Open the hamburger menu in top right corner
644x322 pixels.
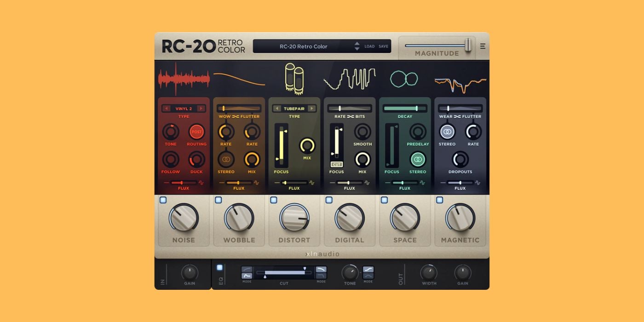(483, 46)
